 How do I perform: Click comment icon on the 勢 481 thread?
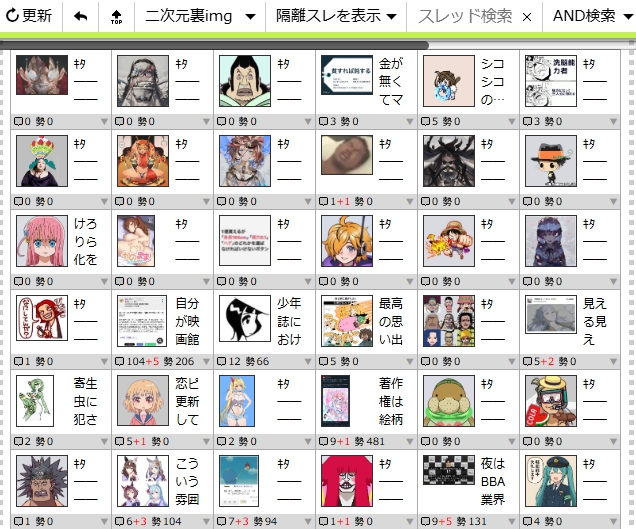coord(325,441)
